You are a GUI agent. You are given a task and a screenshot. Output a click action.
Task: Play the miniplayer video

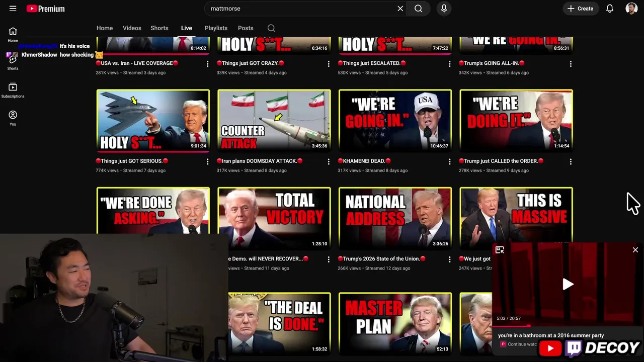[568, 284]
